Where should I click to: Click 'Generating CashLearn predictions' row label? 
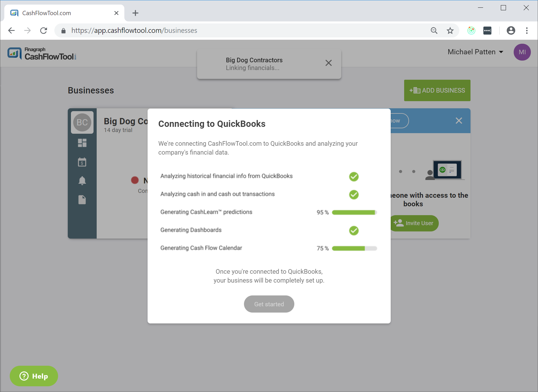click(x=206, y=212)
